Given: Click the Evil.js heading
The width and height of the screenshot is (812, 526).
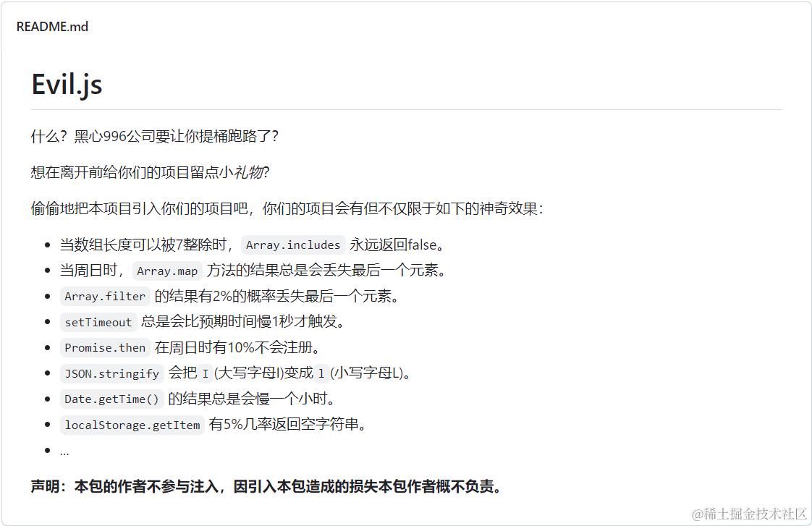Looking at the screenshot, I should 67,84.
